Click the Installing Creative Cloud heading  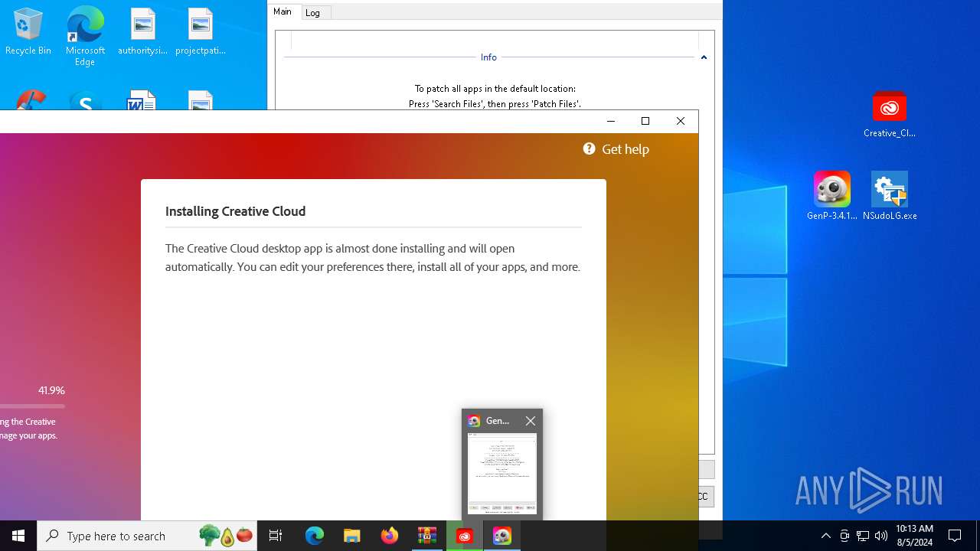click(235, 211)
